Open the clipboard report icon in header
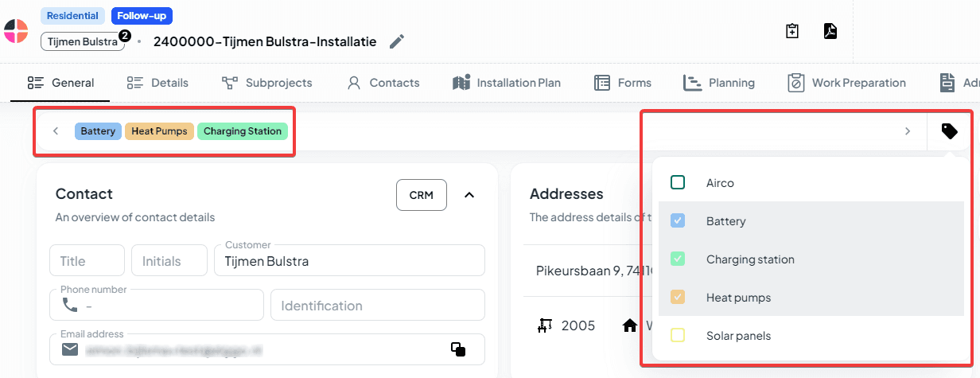Image resolution: width=980 pixels, height=378 pixels. click(791, 31)
